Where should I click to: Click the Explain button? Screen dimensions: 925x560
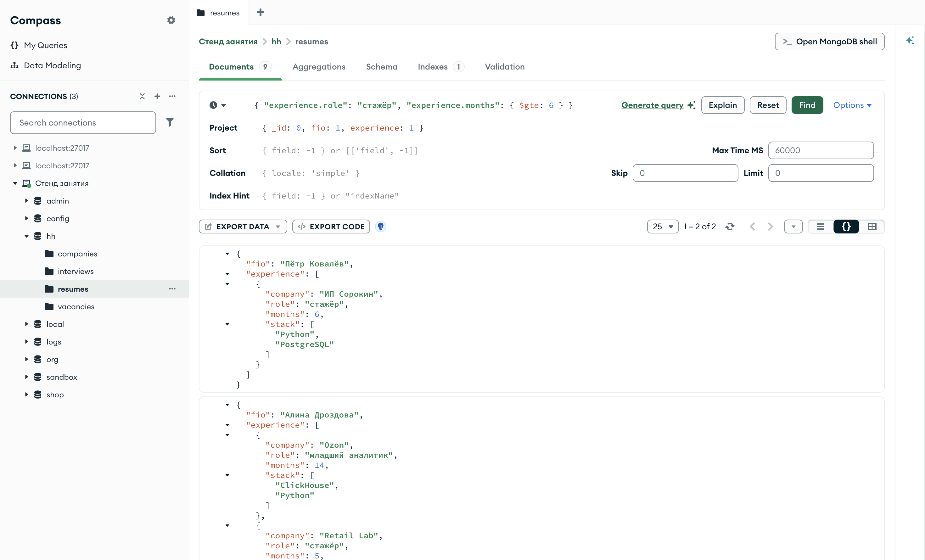click(723, 105)
